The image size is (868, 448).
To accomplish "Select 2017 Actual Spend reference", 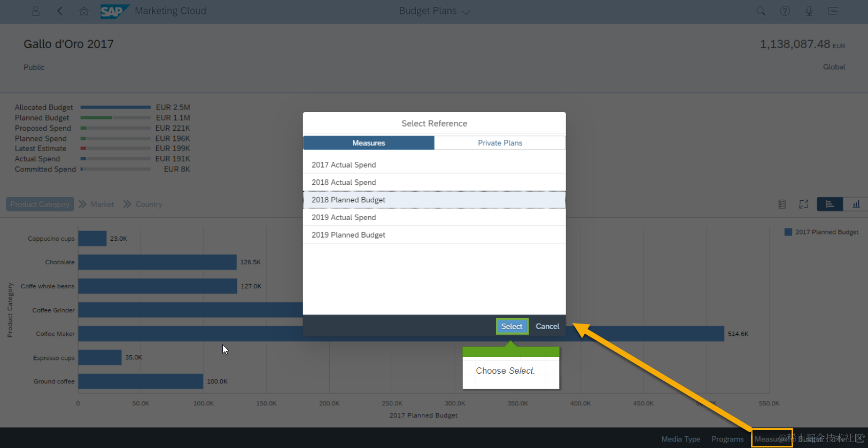I will [434, 165].
